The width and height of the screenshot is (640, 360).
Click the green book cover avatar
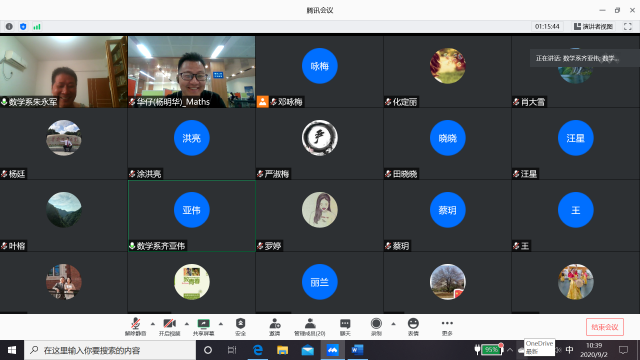coord(191,282)
